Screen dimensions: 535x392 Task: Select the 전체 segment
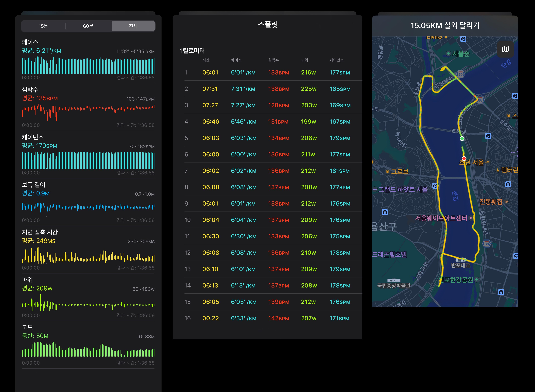(133, 26)
